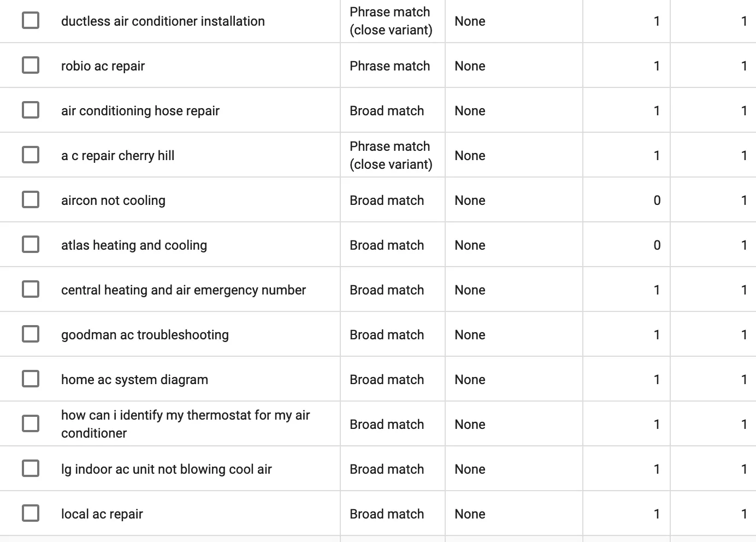Screen dimensions: 756x542
Task: Check the local ac repair checkbox
Action: coord(31,514)
